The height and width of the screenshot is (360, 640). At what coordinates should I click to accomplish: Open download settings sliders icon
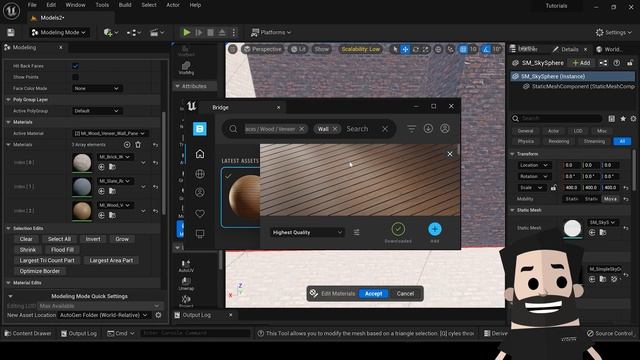tap(356, 232)
